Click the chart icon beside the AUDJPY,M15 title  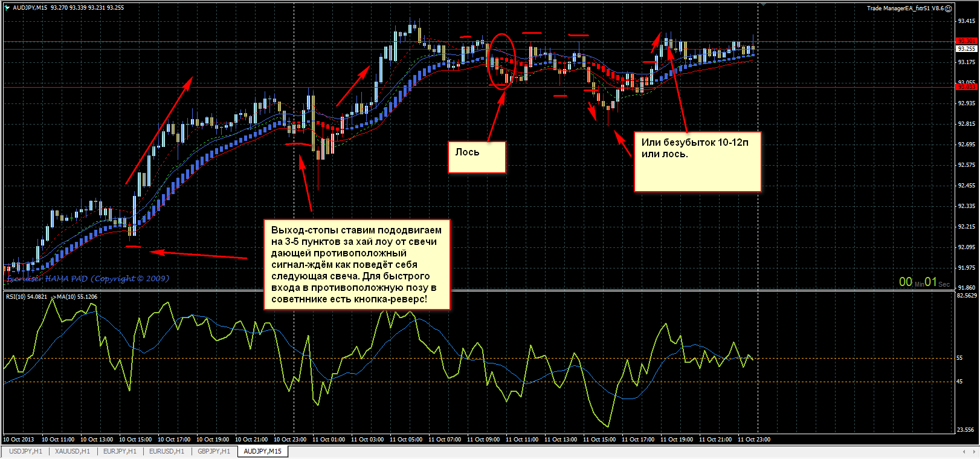pyautogui.click(x=7, y=8)
